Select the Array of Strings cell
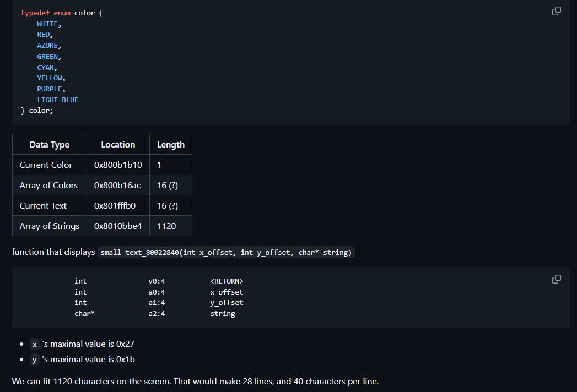The image size is (577, 392). coord(50,226)
